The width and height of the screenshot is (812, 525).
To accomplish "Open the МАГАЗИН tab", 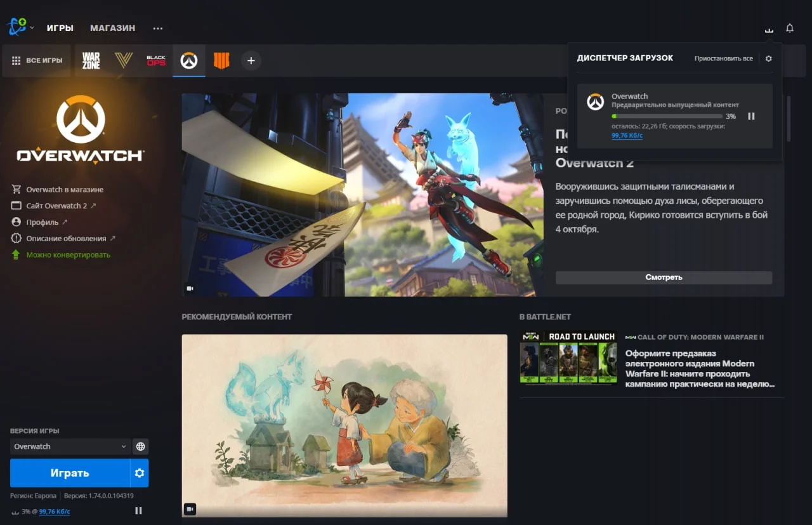I will coord(112,28).
